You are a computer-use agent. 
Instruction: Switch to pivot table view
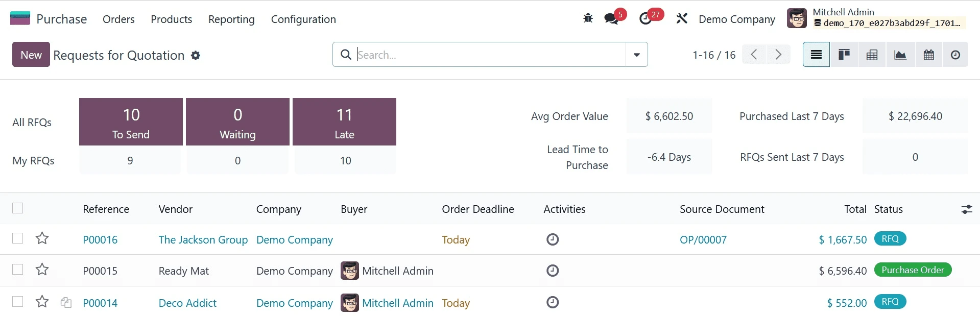[x=872, y=55]
